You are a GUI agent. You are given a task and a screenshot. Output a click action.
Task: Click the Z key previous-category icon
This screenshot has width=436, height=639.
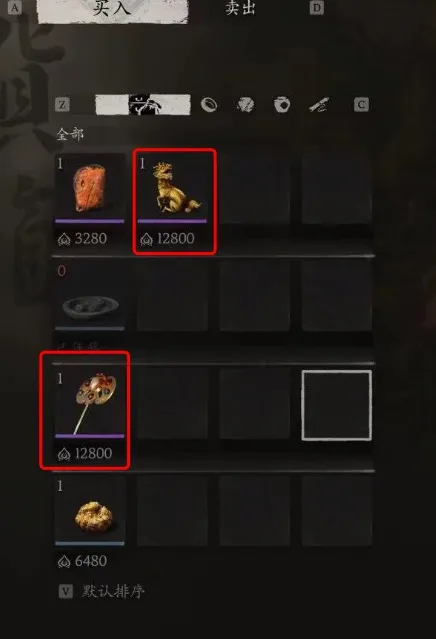(62, 105)
